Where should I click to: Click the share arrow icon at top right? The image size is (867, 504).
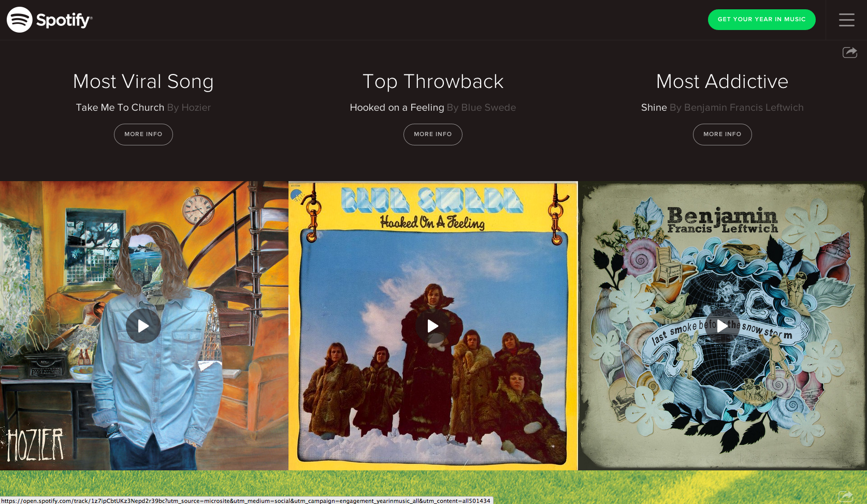coord(849,52)
